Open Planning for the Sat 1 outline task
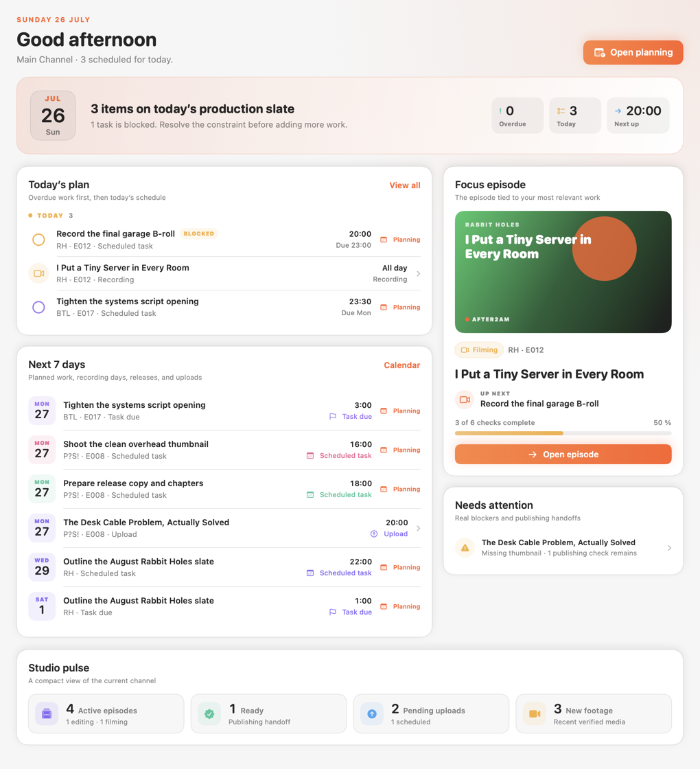 pyautogui.click(x=401, y=607)
